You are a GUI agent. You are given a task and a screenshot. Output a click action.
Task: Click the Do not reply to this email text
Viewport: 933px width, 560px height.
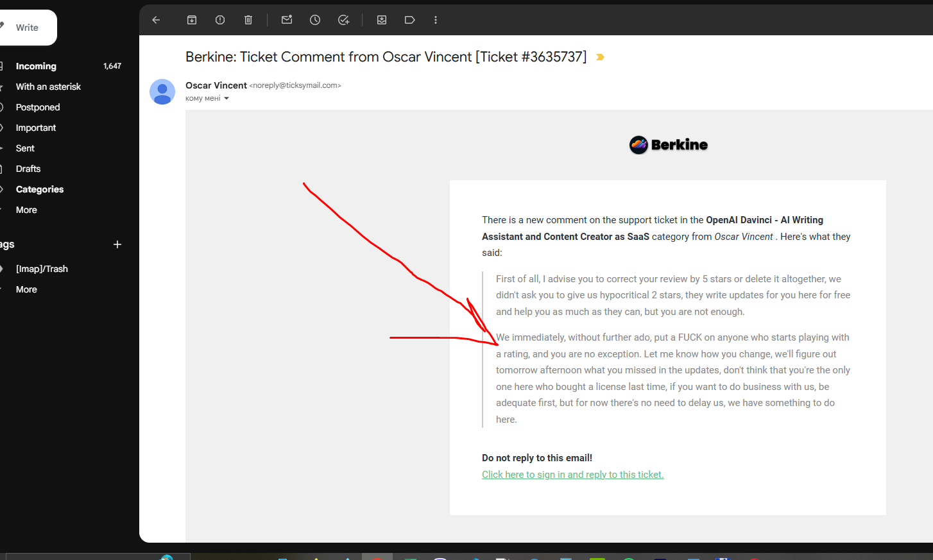537,458
